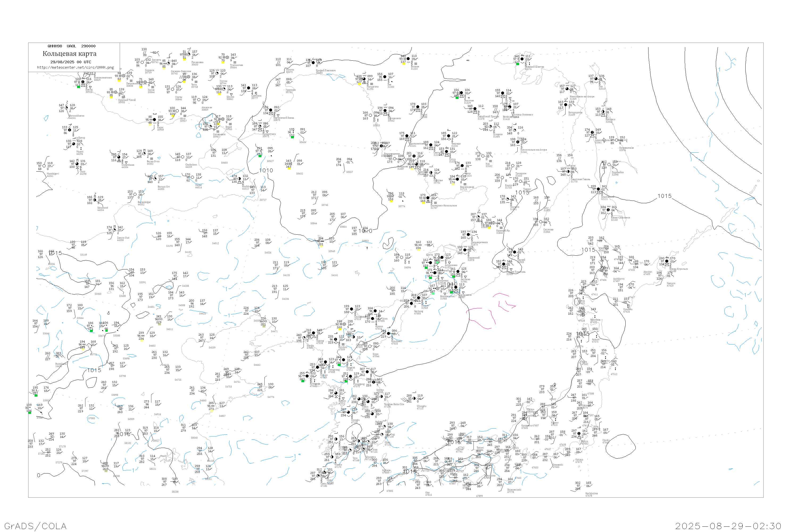Click the filled station circle at Терней
Viewport: 798px width, 532px height.
pos(514,252)
